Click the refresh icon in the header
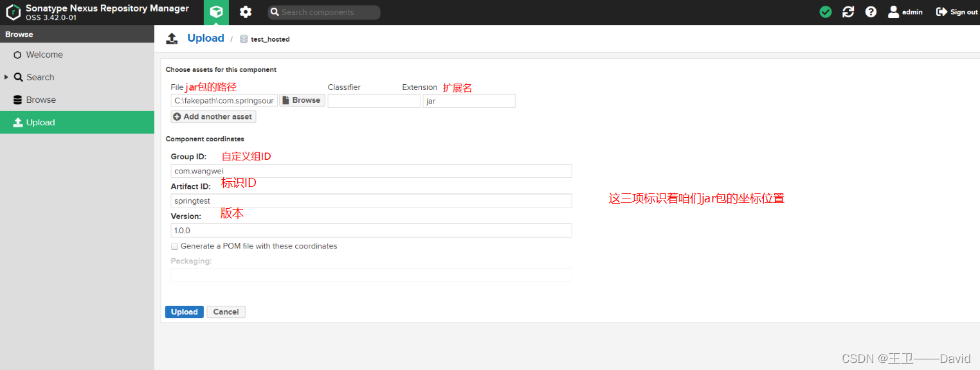 click(848, 12)
